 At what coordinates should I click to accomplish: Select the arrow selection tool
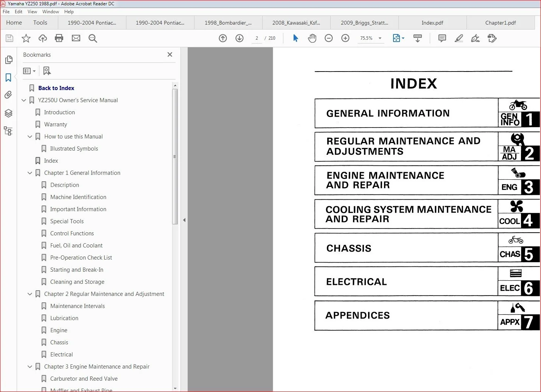coord(295,38)
